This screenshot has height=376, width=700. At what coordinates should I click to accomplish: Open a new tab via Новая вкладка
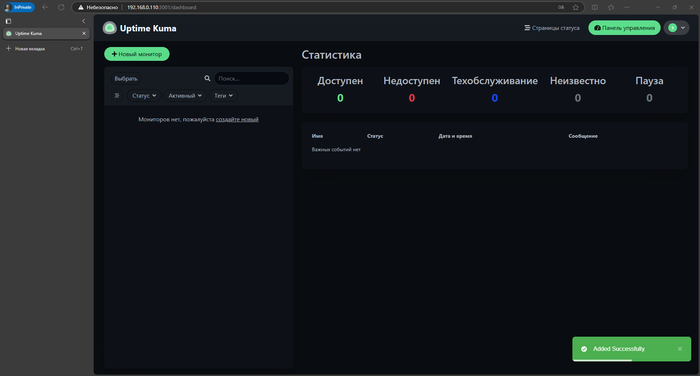(45, 49)
